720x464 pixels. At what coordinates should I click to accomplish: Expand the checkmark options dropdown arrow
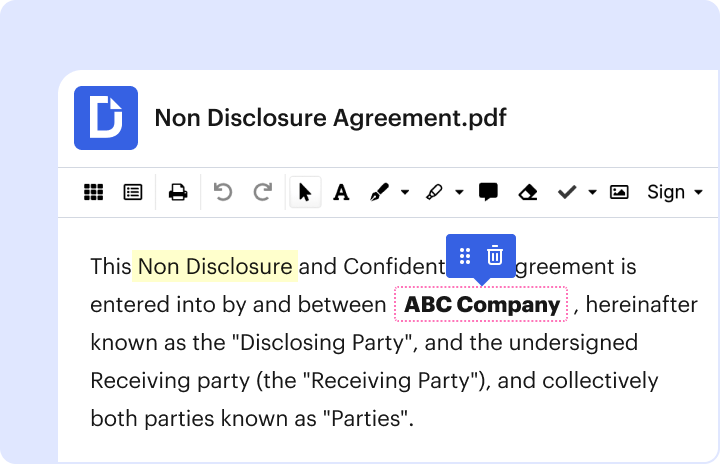592,192
